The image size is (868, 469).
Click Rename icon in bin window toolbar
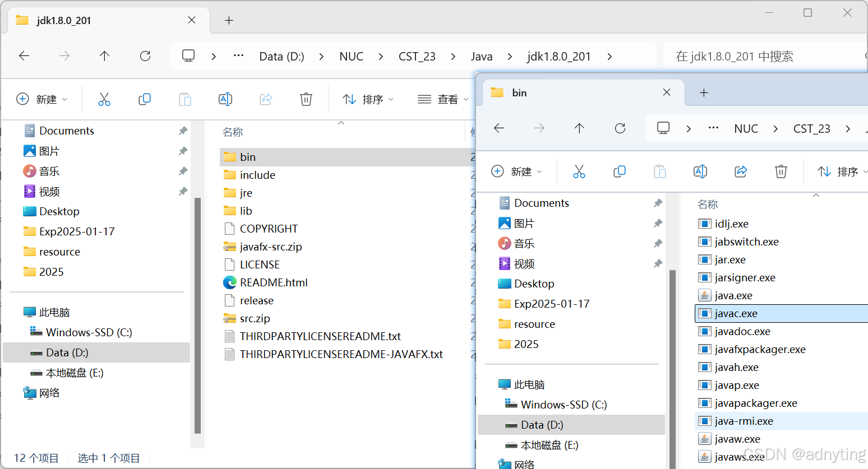click(700, 171)
